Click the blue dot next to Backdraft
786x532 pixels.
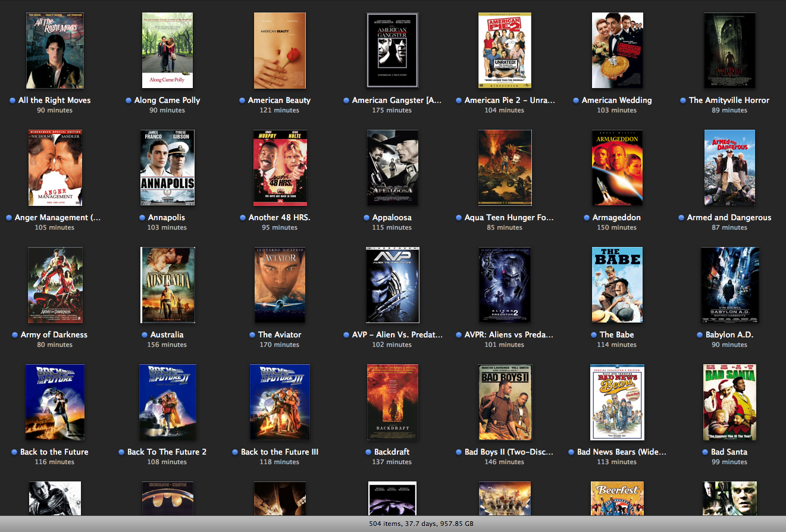[369, 452]
